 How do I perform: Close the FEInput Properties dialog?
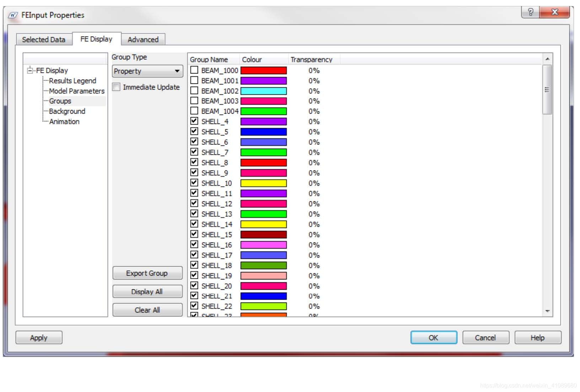pyautogui.click(x=555, y=12)
